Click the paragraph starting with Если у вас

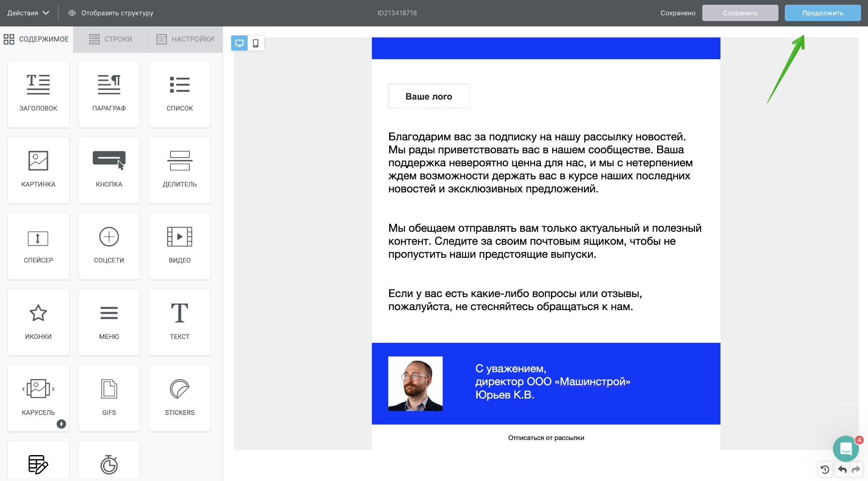click(515, 300)
